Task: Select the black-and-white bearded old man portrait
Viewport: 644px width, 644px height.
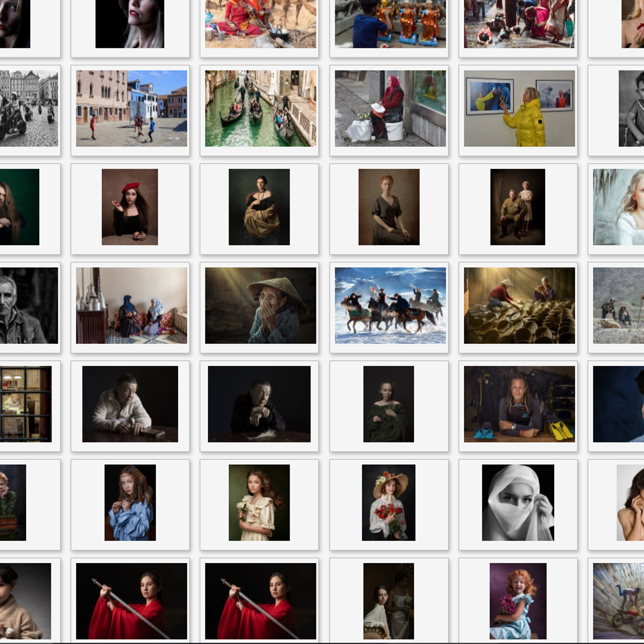Action: pyautogui.click(x=29, y=306)
